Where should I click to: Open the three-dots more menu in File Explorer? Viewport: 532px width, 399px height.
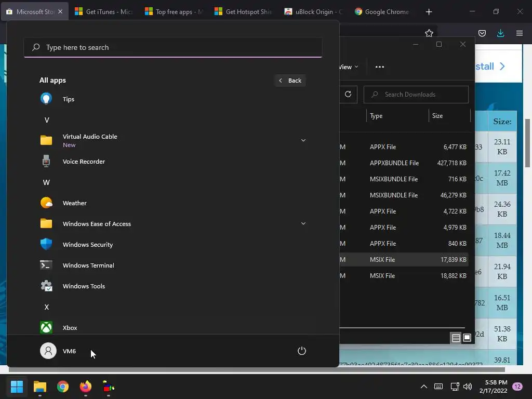[380, 67]
